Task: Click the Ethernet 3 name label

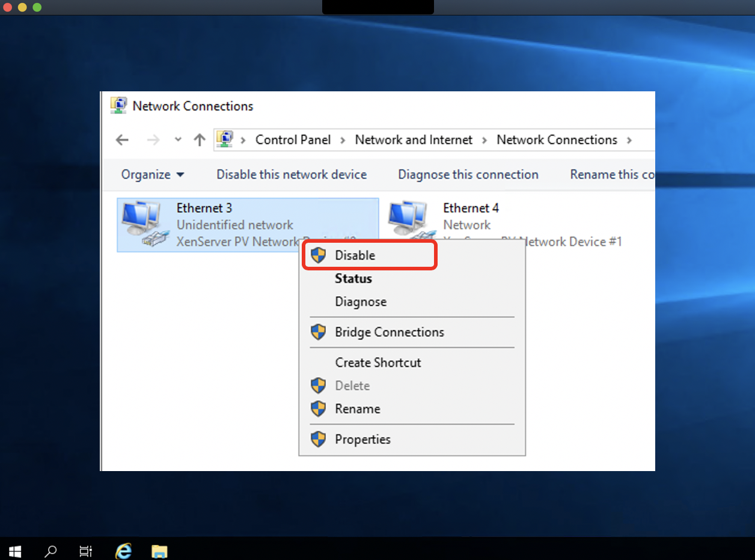Action: pyautogui.click(x=204, y=208)
